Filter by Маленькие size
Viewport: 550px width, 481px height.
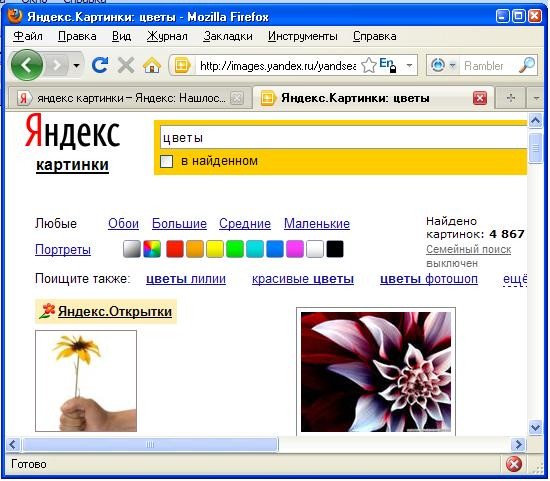tap(317, 223)
